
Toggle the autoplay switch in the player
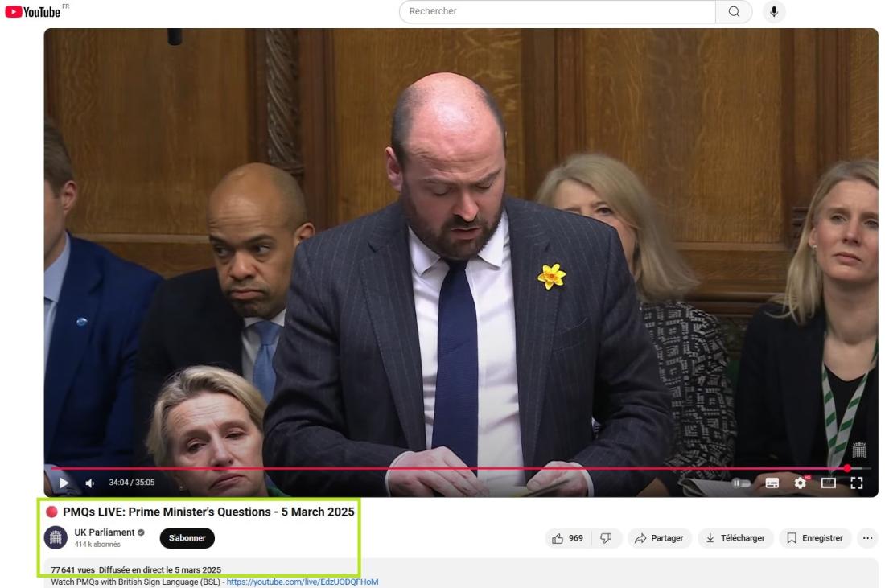tap(741, 483)
